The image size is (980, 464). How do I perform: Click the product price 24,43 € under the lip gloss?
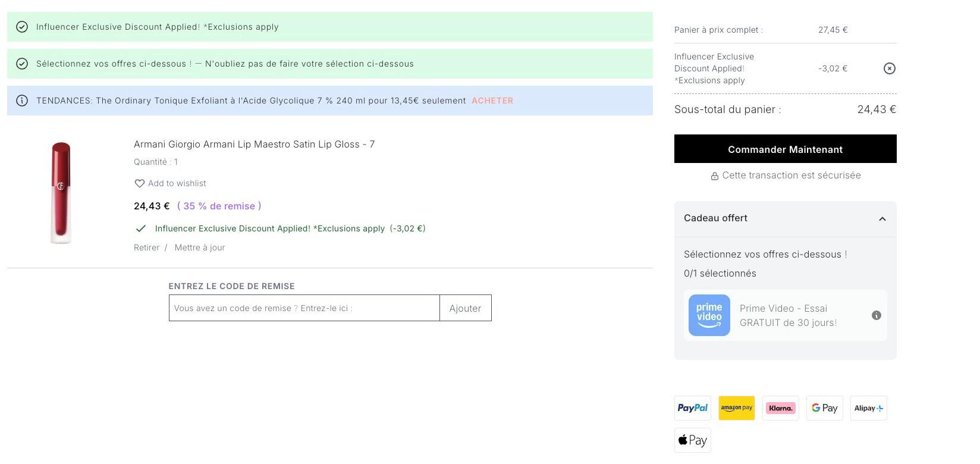click(x=152, y=206)
